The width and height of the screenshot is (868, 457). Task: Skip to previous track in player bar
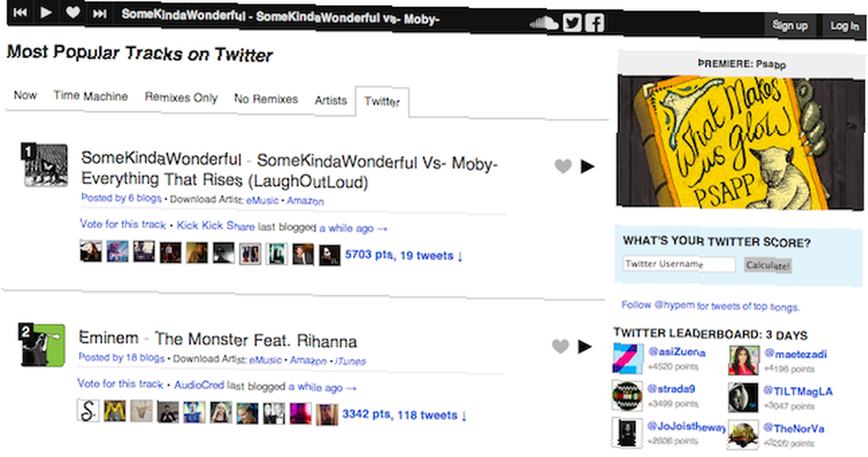pos(21,12)
